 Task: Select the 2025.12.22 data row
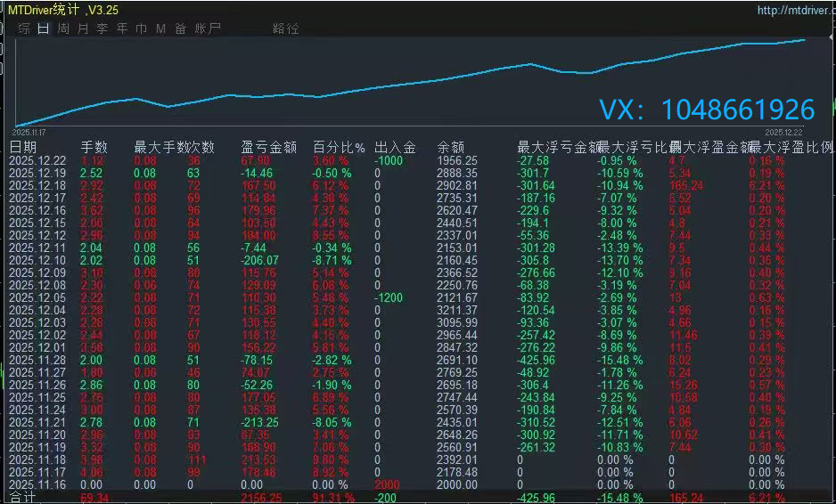(37, 160)
